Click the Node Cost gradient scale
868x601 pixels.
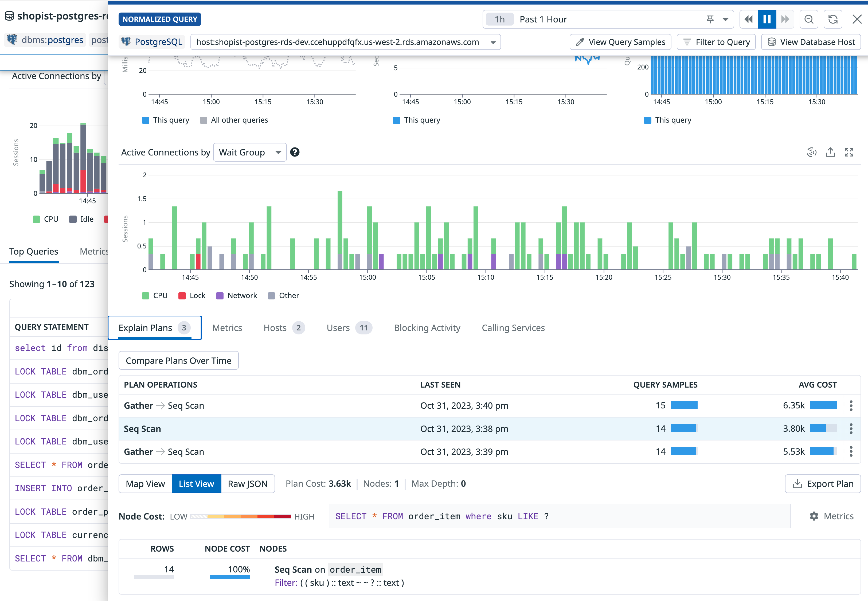click(x=241, y=516)
